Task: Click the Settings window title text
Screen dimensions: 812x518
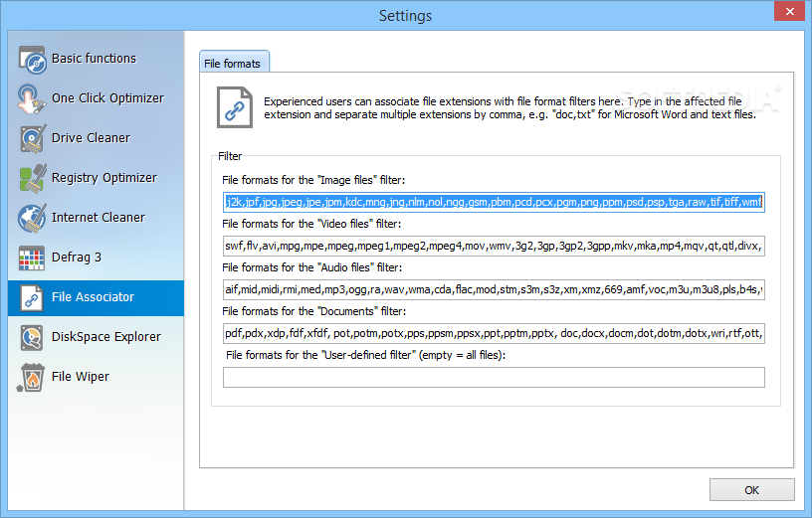Action: tap(405, 16)
